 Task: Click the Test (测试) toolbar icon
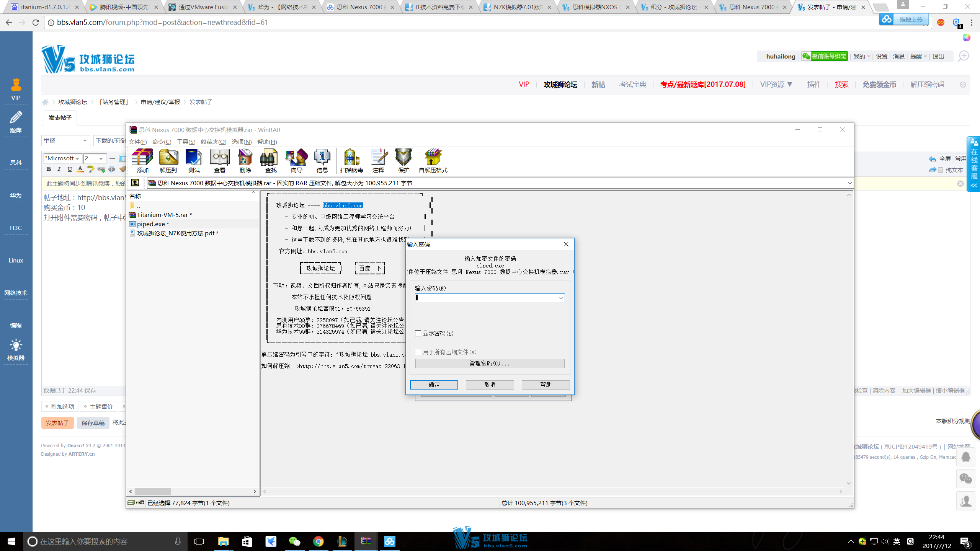point(194,161)
